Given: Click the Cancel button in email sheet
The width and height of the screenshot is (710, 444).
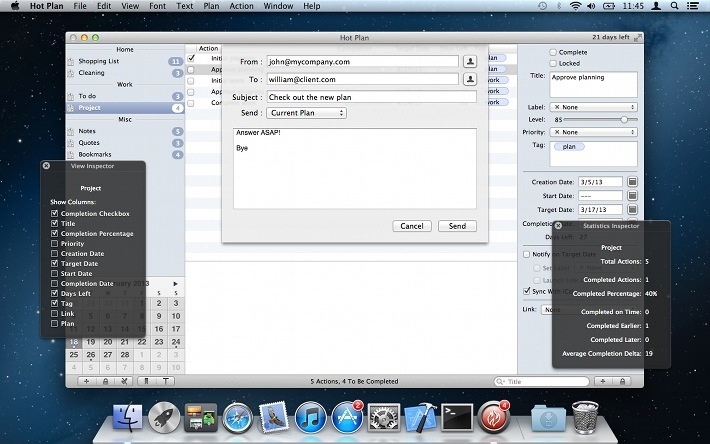Looking at the screenshot, I should tap(412, 226).
